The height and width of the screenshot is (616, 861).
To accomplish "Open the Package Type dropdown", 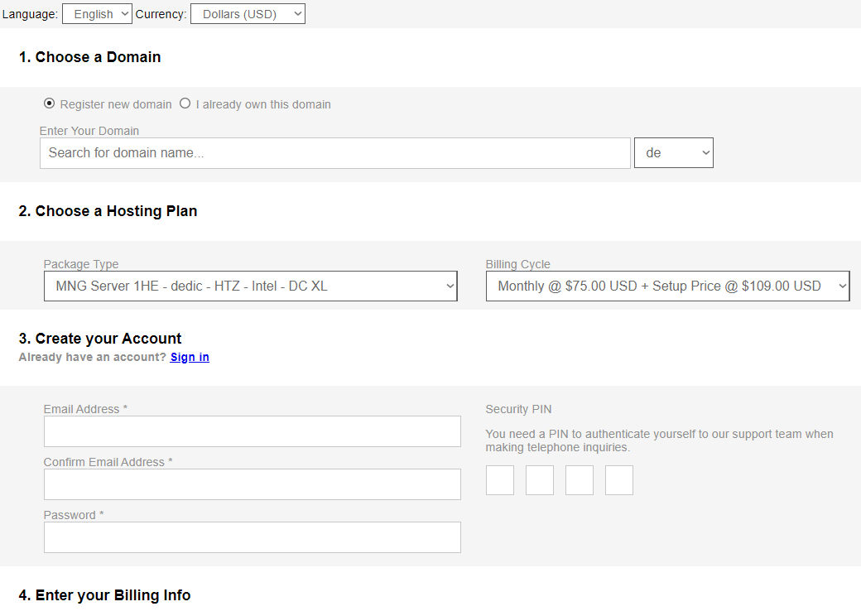I will [250, 286].
